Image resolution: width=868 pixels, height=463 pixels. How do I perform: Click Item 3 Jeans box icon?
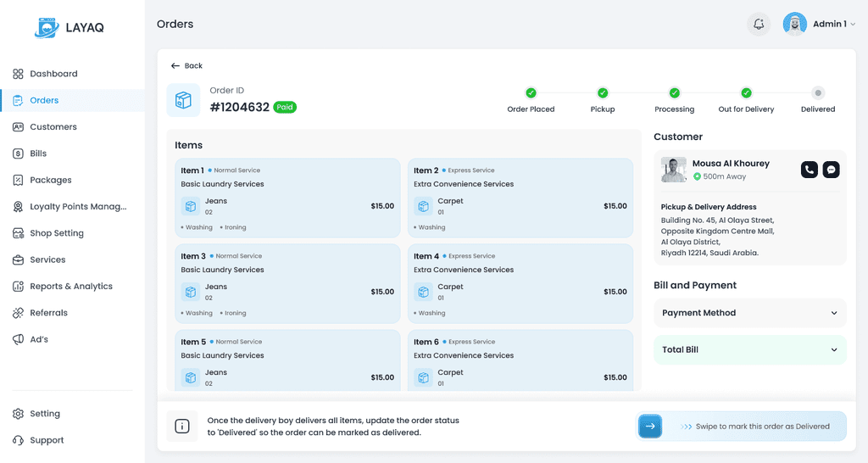[191, 292]
